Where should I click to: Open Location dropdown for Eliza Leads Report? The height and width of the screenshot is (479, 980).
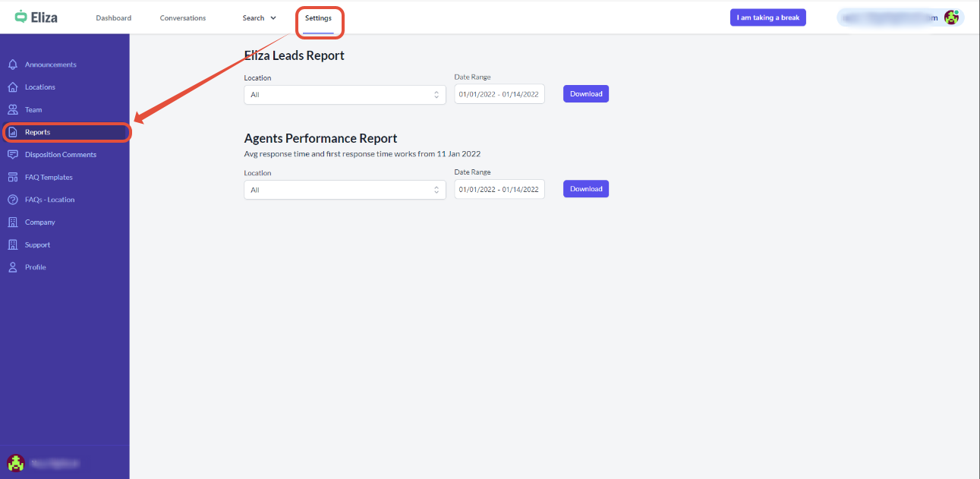345,95
